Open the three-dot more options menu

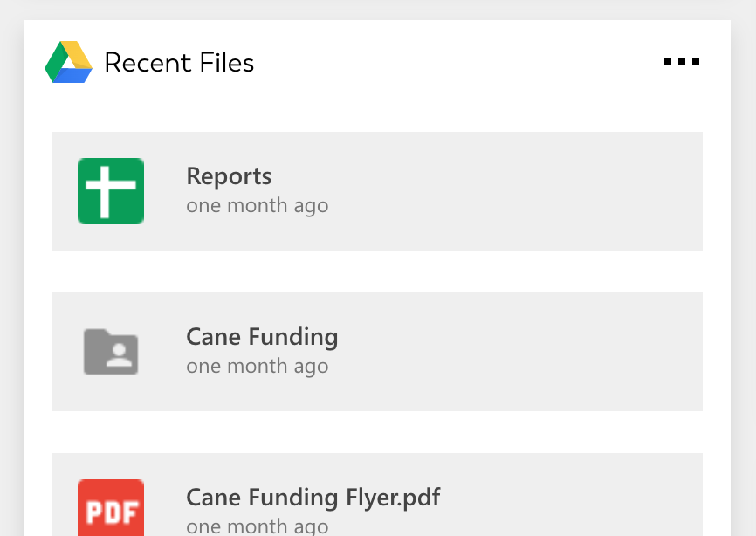(x=681, y=63)
